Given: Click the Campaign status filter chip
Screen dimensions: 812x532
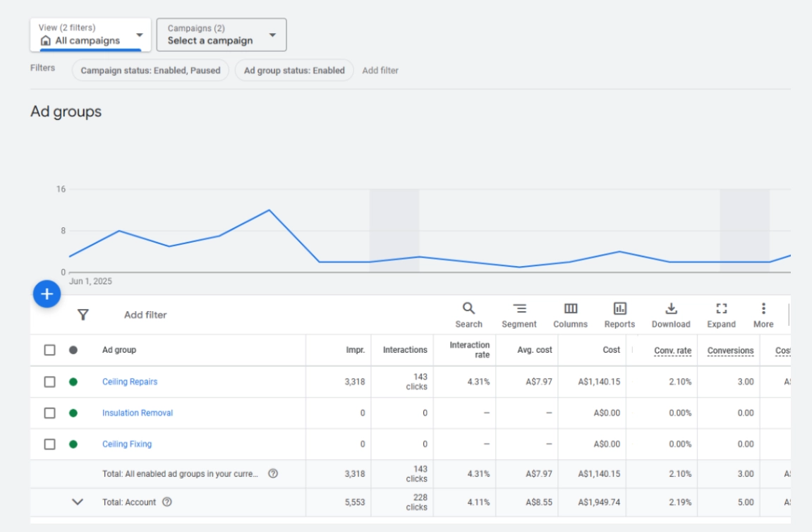Looking at the screenshot, I should [x=150, y=71].
